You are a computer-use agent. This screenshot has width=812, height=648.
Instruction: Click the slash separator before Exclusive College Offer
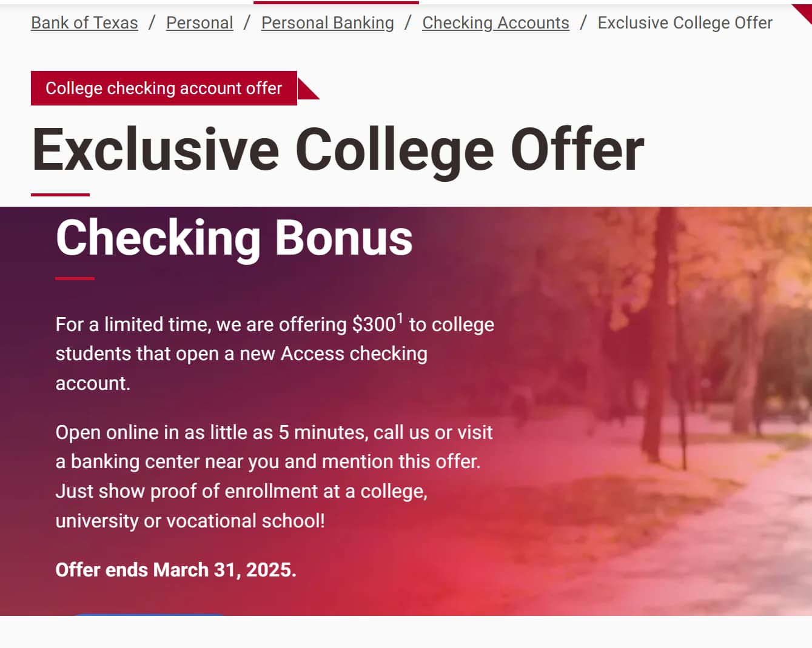(583, 23)
